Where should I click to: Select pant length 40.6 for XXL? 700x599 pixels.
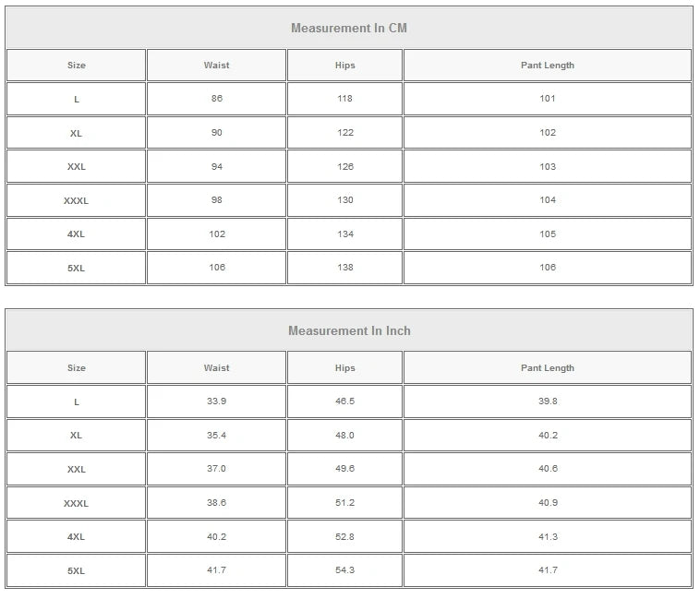click(548, 469)
